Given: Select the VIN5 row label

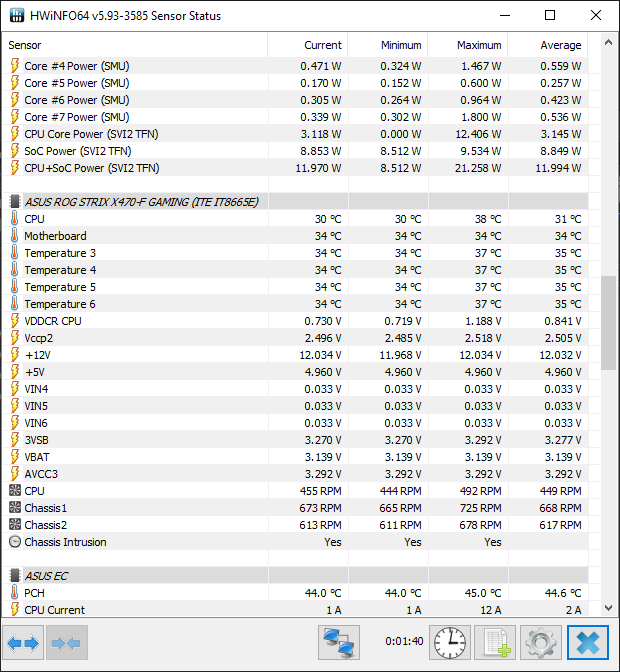Looking at the screenshot, I should coord(36,406).
